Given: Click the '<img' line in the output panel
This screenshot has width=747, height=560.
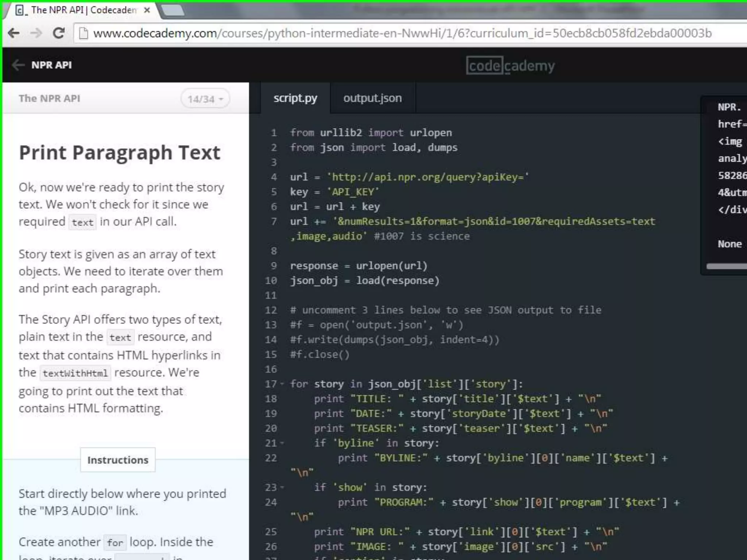Looking at the screenshot, I should (730, 141).
